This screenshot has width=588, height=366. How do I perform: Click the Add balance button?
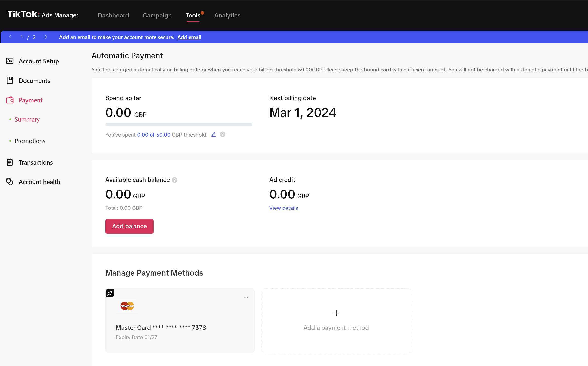(x=130, y=226)
